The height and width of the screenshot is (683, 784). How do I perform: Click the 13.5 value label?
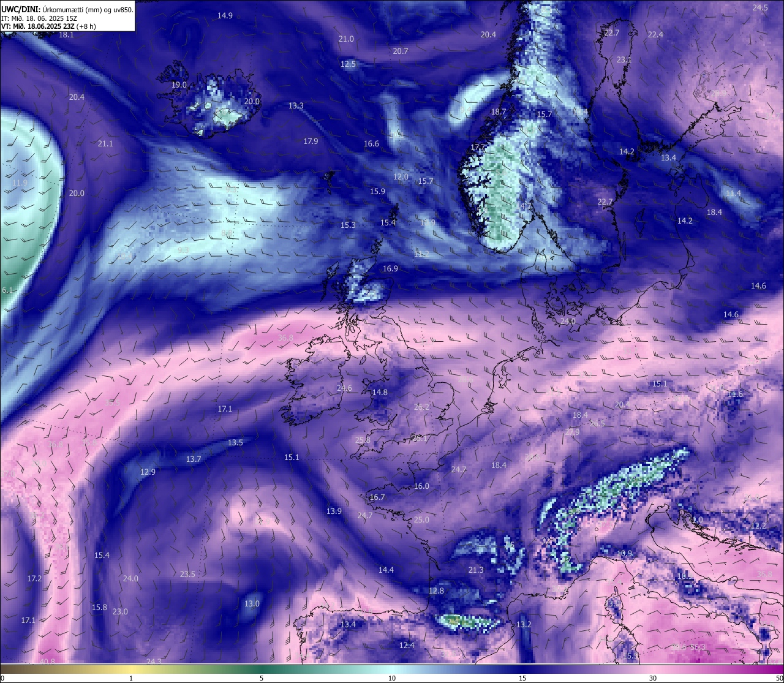(235, 443)
